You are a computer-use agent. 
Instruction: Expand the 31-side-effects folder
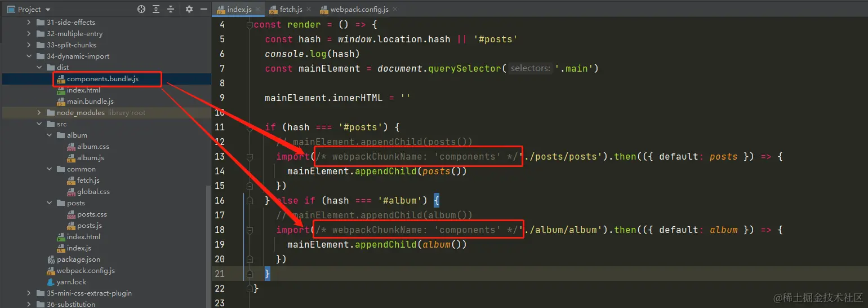point(29,23)
